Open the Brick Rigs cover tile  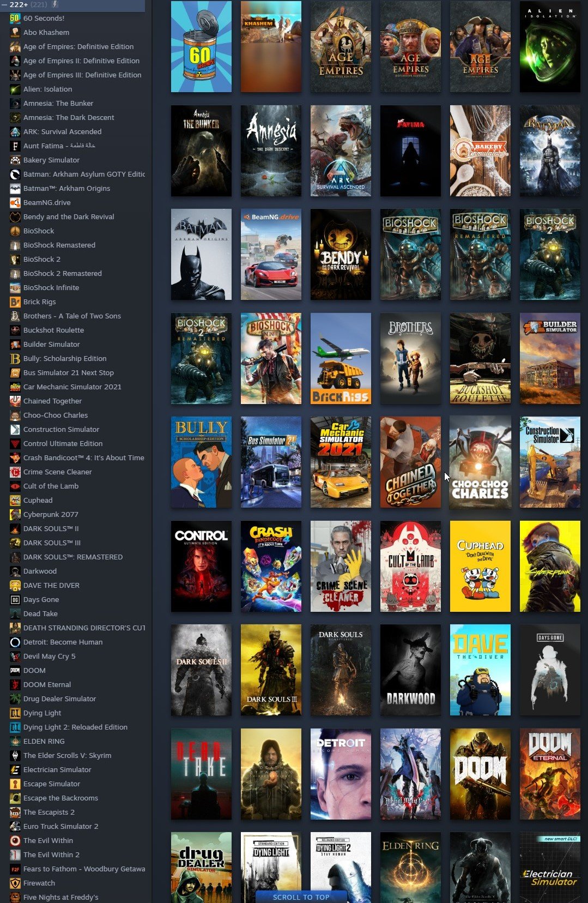341,358
